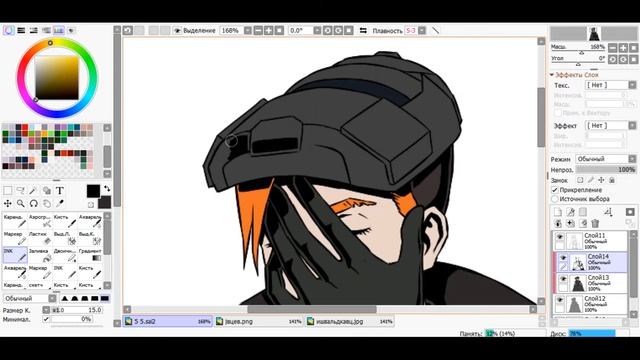Screen dimensions: 640x360
Task: Pick a hue on the color wheel ring
Action: pyautogui.click(x=50, y=43)
